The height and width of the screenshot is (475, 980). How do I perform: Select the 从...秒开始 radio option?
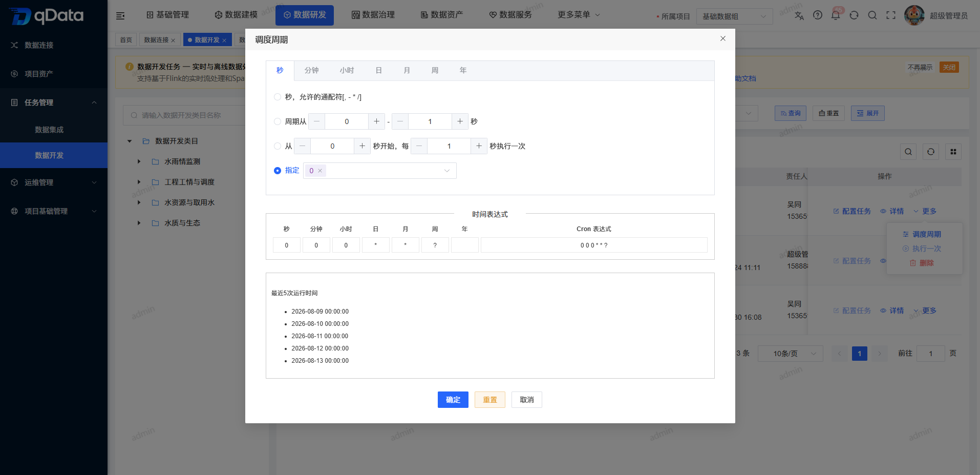278,146
